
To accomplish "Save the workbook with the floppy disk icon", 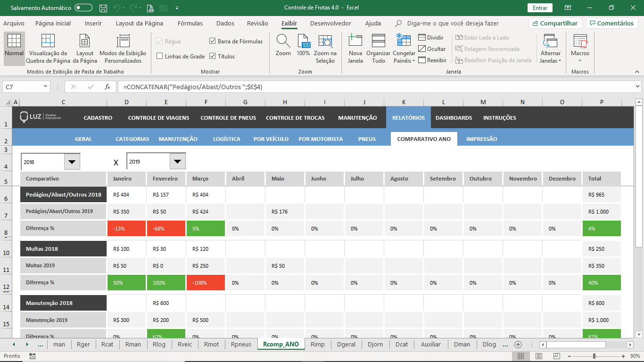I will point(103,8).
